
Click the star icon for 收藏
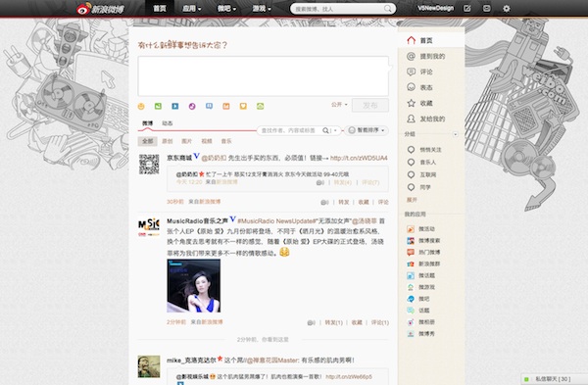411,103
